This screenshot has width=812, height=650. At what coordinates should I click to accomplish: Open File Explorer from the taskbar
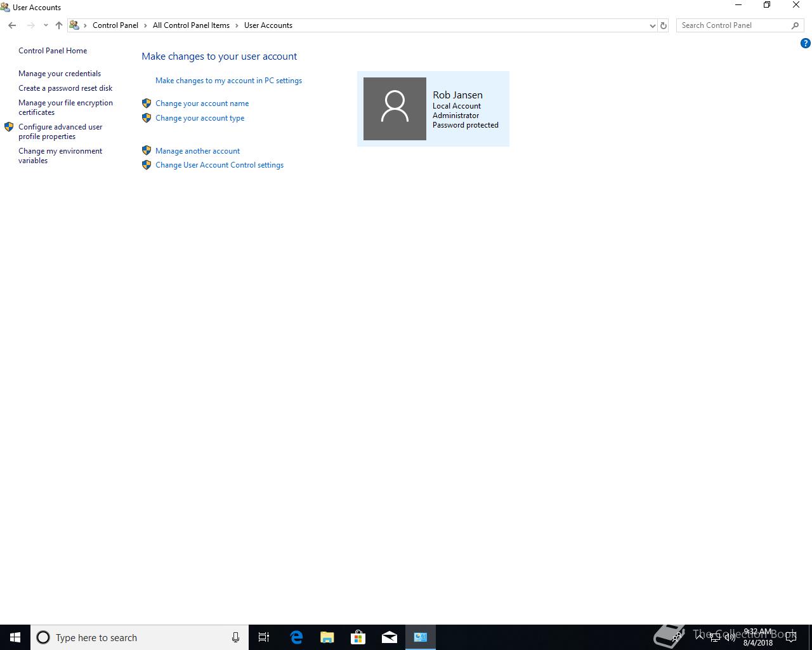click(x=327, y=637)
